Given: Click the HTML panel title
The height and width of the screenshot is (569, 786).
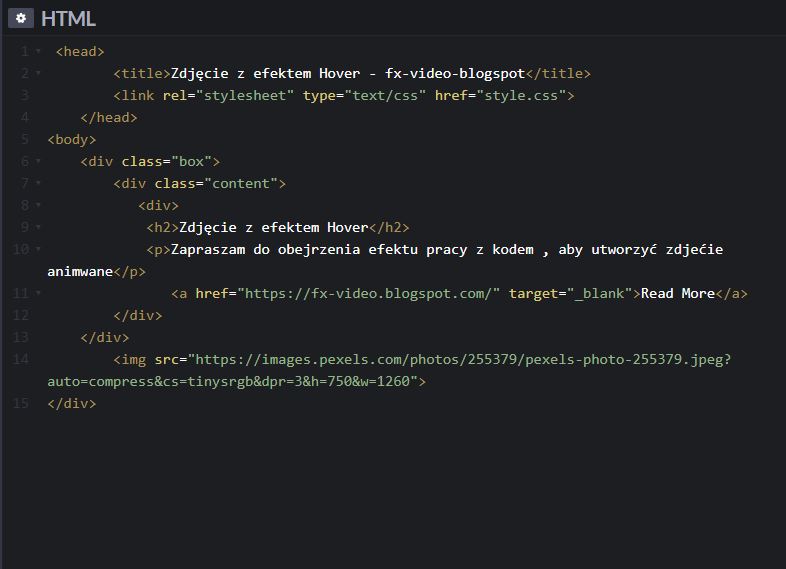Looking at the screenshot, I should click(68, 19).
